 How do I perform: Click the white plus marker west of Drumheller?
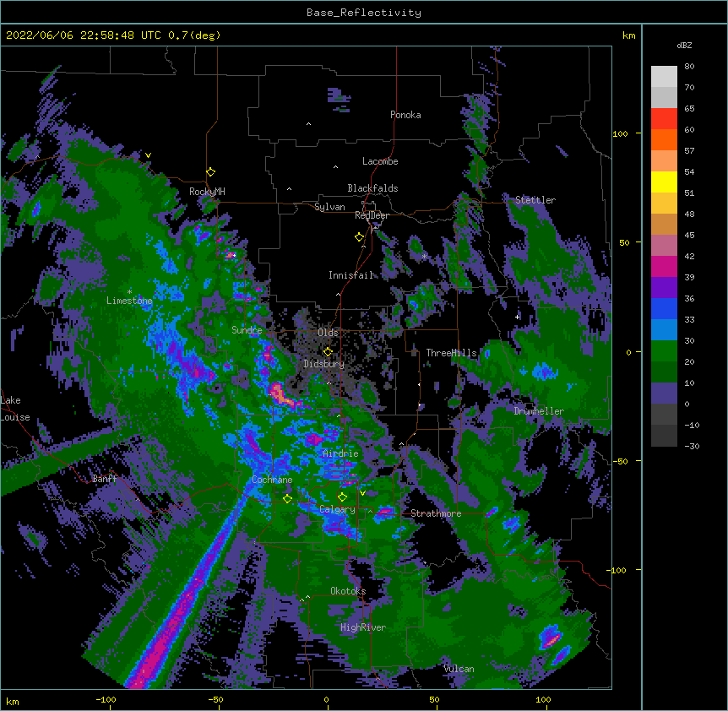(517, 317)
